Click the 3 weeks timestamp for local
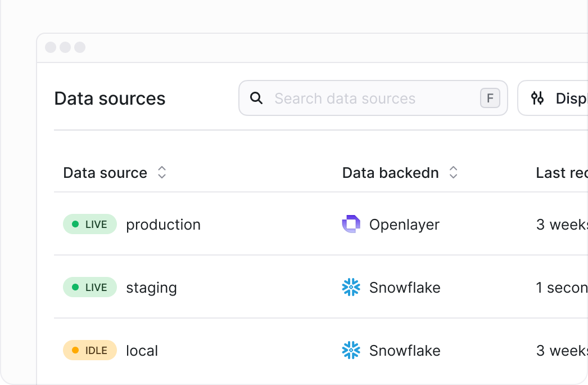The height and width of the screenshot is (385, 588). (562, 351)
